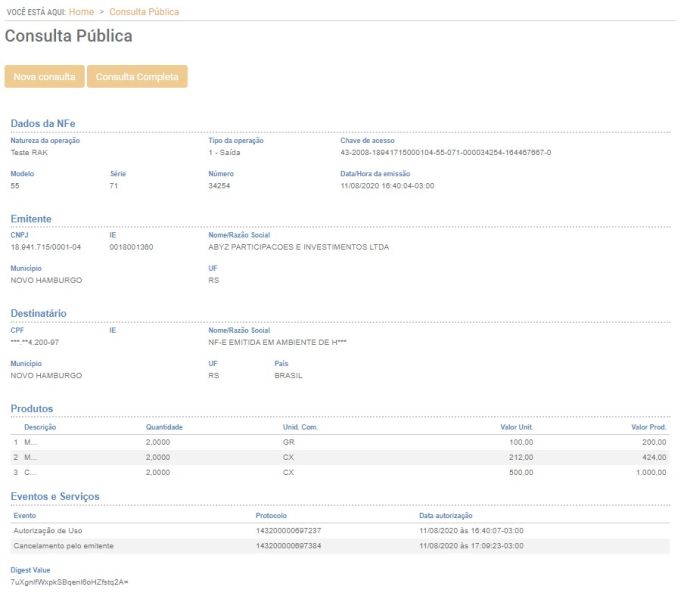Click the Autorização de Uso event row
The image size is (684, 599).
pyautogui.click(x=340, y=530)
